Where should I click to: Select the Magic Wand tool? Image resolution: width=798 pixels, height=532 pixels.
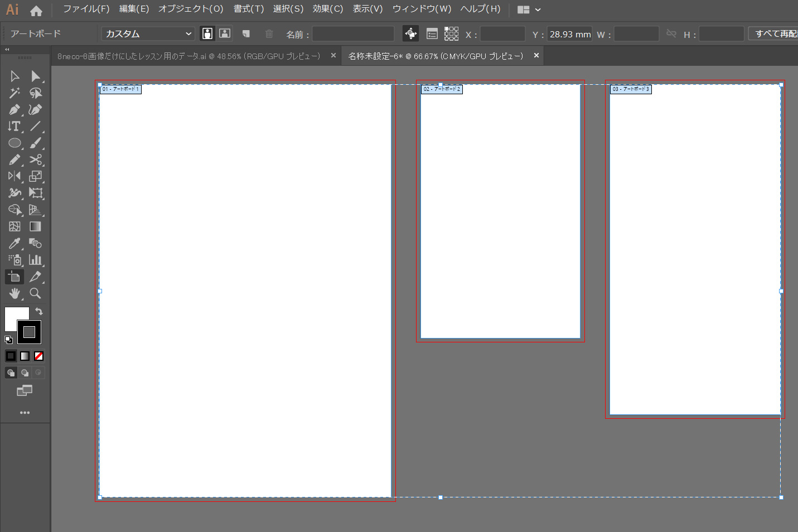[14, 93]
